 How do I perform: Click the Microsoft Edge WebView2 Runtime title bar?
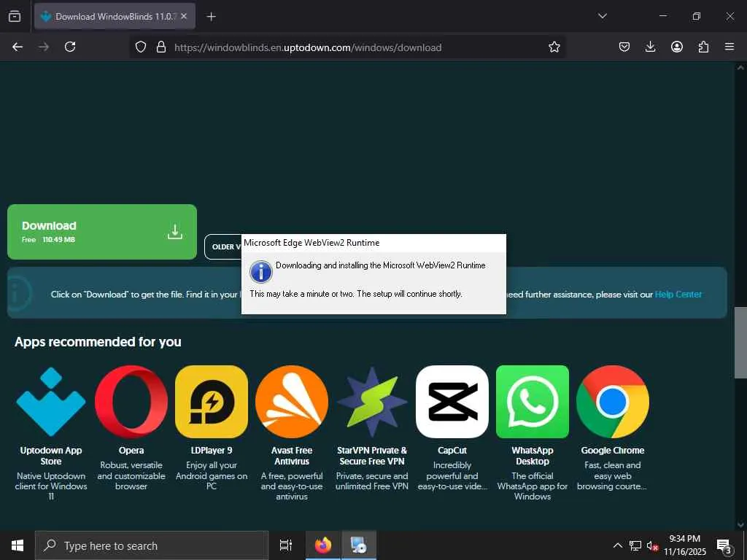(x=373, y=243)
